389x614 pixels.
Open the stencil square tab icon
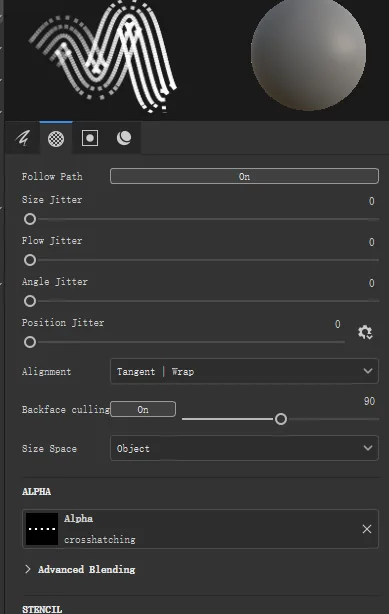pyautogui.click(x=90, y=138)
